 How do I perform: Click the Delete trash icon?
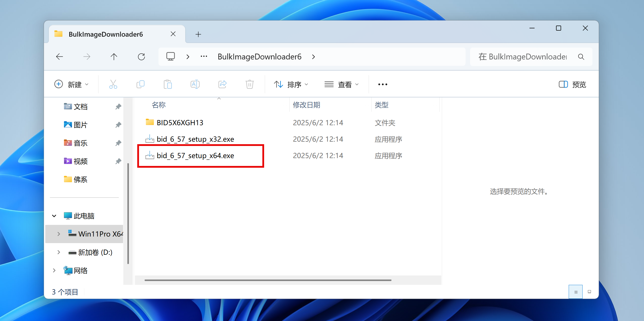coord(249,84)
